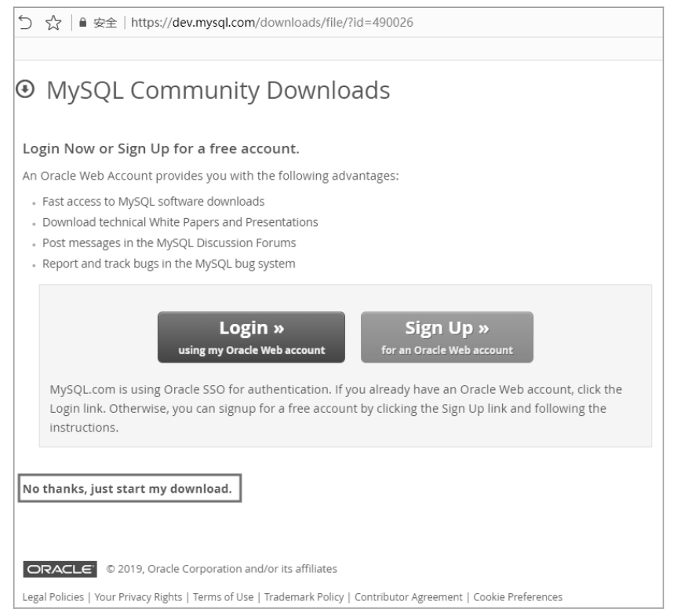Click the secure padlock icon
The image size is (677, 616).
click(x=83, y=23)
